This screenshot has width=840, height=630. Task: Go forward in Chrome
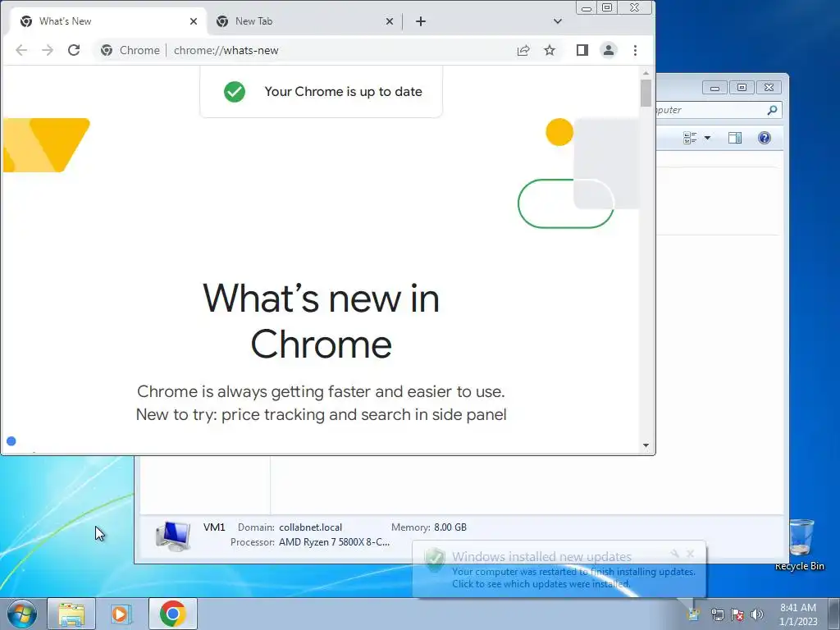[48, 50]
